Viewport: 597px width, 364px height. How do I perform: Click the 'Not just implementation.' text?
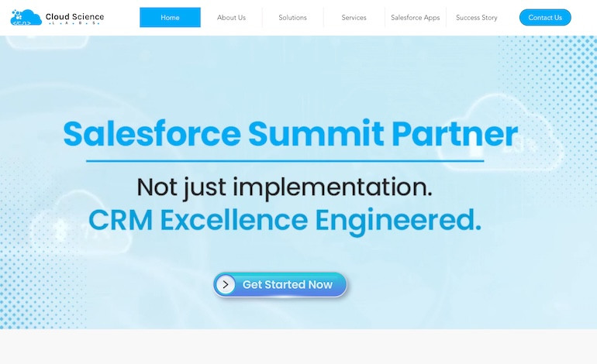pyautogui.click(x=284, y=187)
